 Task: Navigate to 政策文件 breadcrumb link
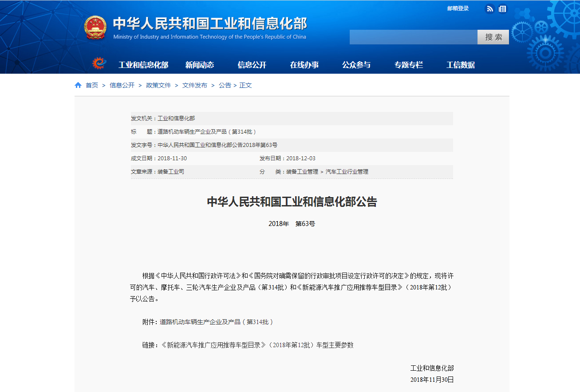coord(158,85)
